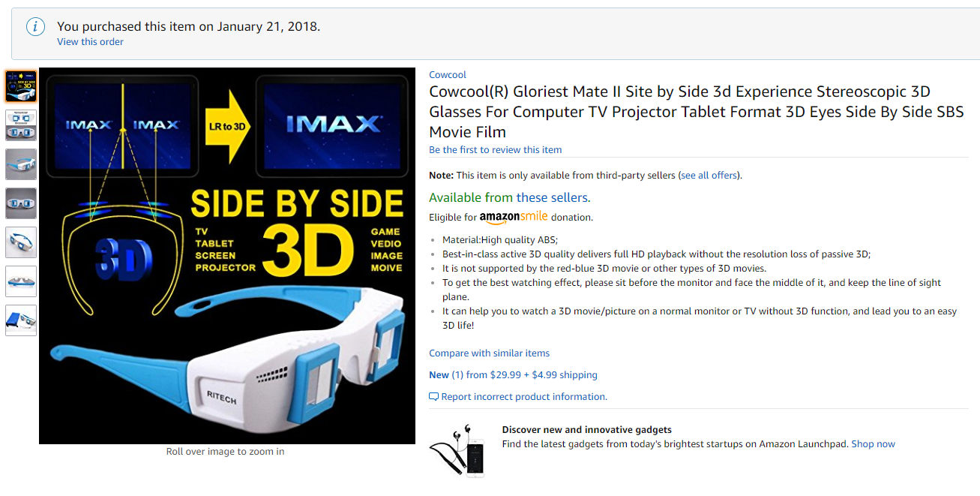Screen dimensions: 980x496
Task: Select the first thumbnail with Side by Side 3D graphic
Action: point(21,86)
